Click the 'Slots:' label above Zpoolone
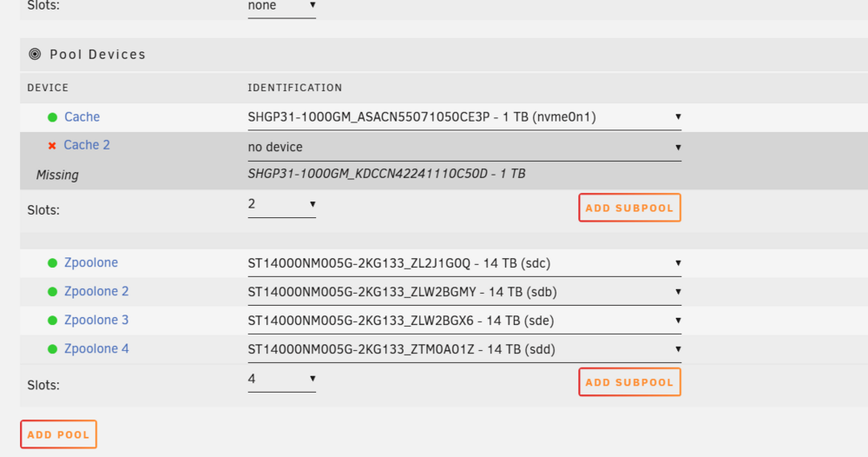This screenshot has width=868, height=457. [x=43, y=210]
